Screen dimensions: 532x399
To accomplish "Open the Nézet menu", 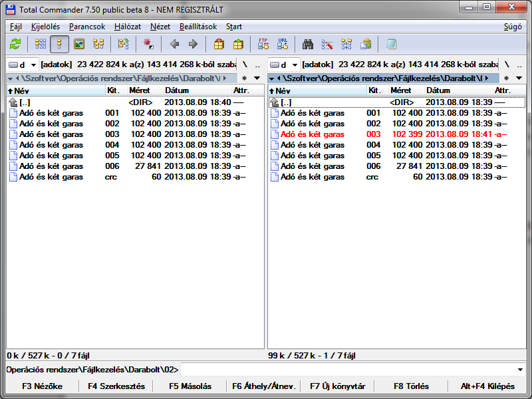I will coord(160,27).
